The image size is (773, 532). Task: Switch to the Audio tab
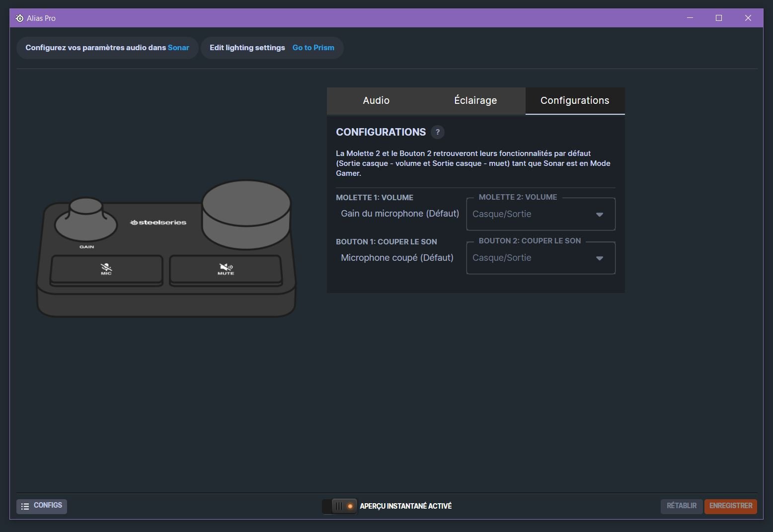(x=376, y=101)
